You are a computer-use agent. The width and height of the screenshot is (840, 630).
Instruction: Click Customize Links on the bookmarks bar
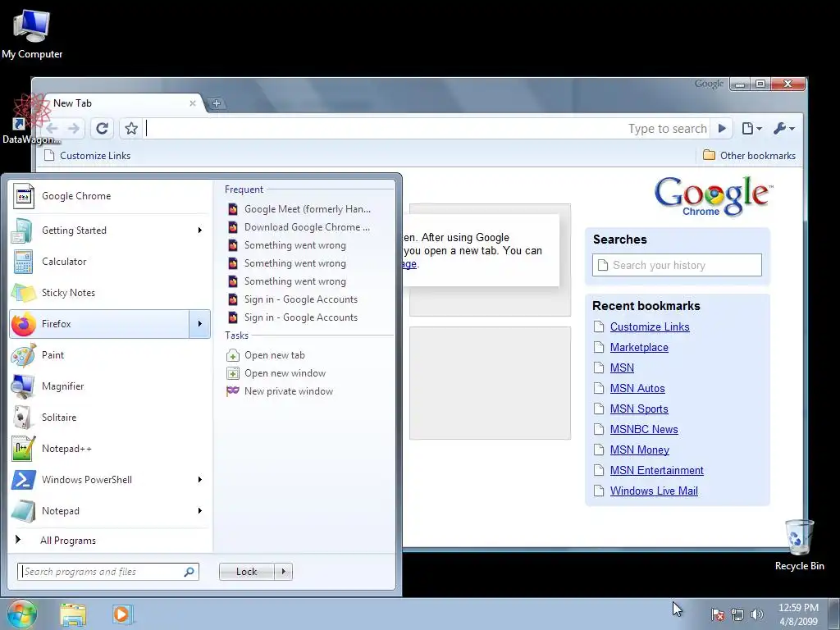[88, 155]
